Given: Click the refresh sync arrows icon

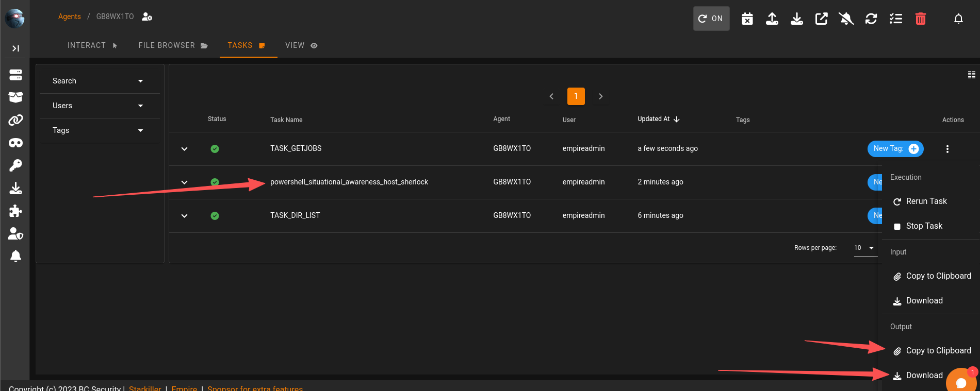Looking at the screenshot, I should pyautogui.click(x=871, y=19).
